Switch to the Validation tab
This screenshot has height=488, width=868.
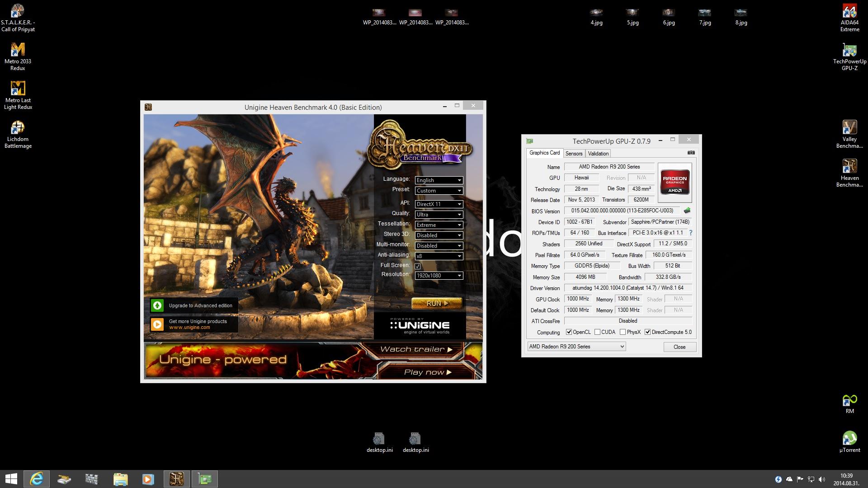pos(598,154)
